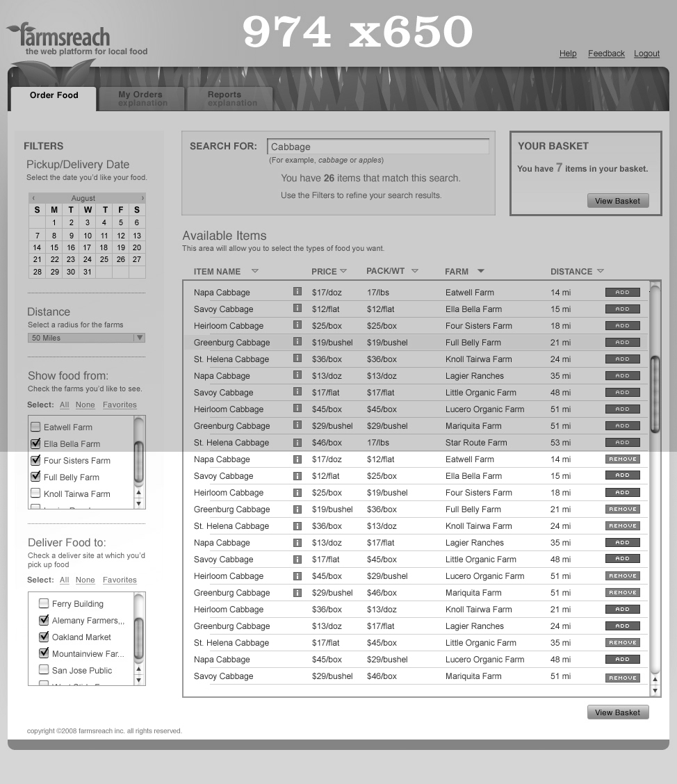The width and height of the screenshot is (677, 784).
Task: Go to previous month in calendar
Action: (33, 198)
